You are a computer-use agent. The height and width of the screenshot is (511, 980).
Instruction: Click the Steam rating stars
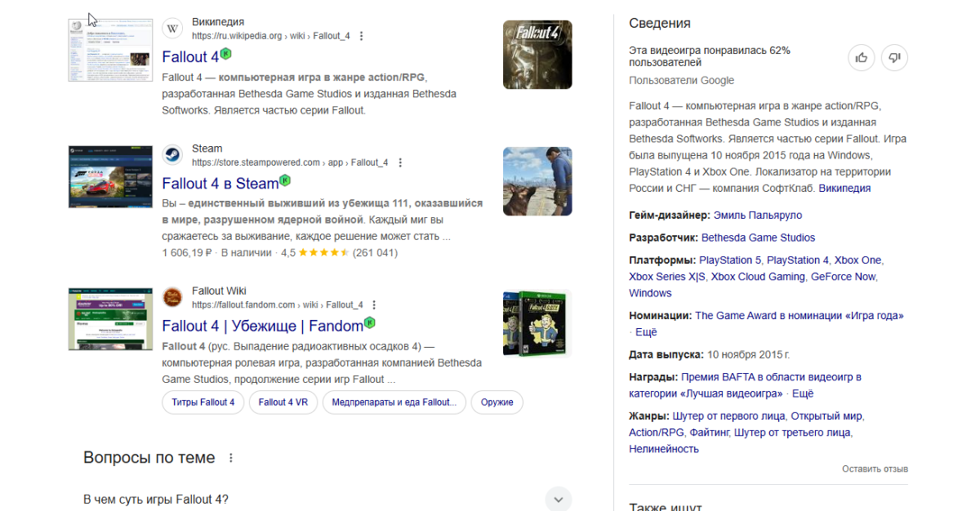coord(323,253)
